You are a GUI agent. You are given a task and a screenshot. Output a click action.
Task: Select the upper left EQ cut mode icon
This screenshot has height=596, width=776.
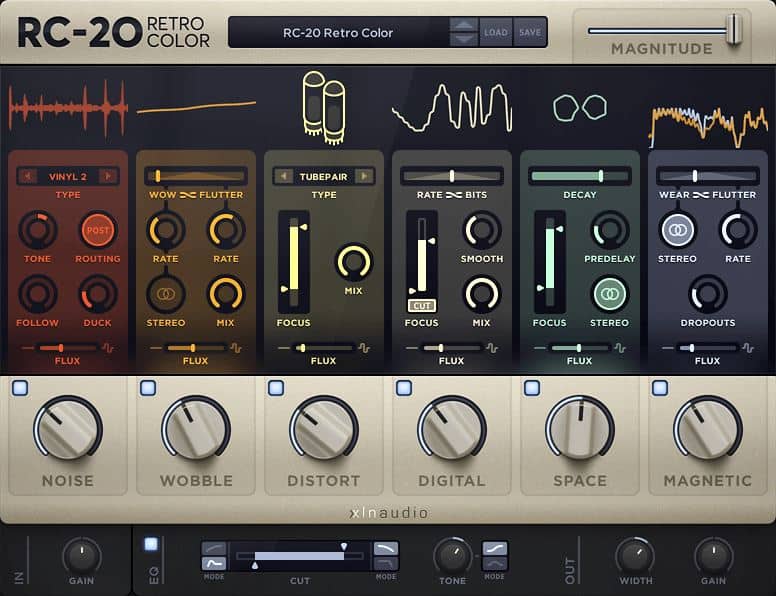[x=214, y=548]
